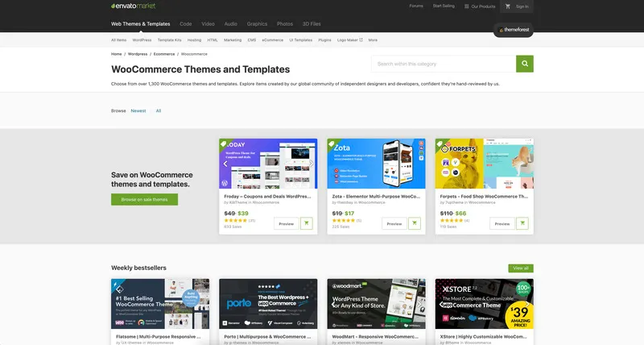Viewport: 644px width, 345px height.
Task: Click the Logo Maker external link
Action: [x=349, y=39]
